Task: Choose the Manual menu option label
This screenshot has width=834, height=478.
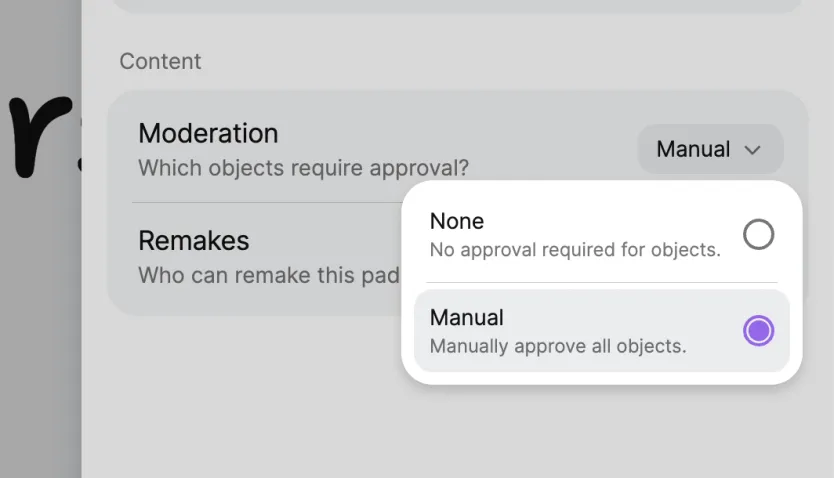Action: pos(466,317)
